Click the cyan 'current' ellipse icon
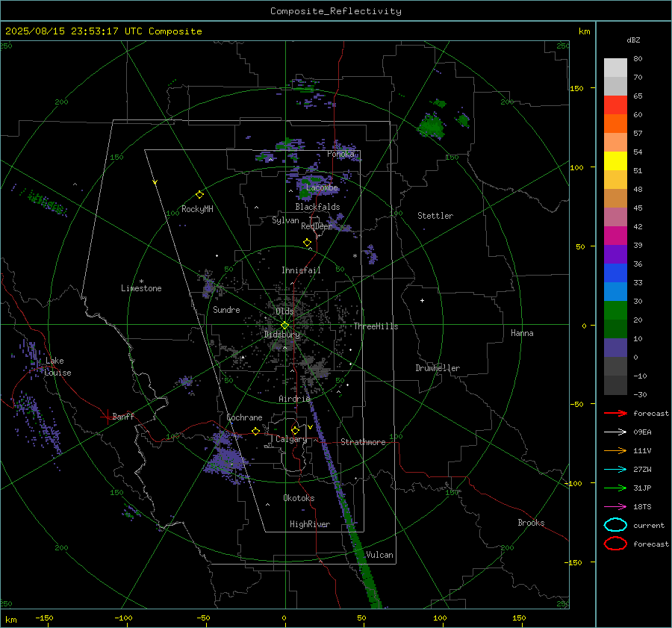The width and height of the screenshot is (672, 628). [x=615, y=525]
